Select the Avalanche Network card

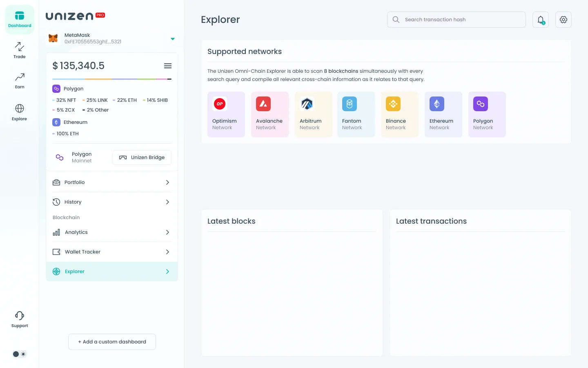point(270,114)
